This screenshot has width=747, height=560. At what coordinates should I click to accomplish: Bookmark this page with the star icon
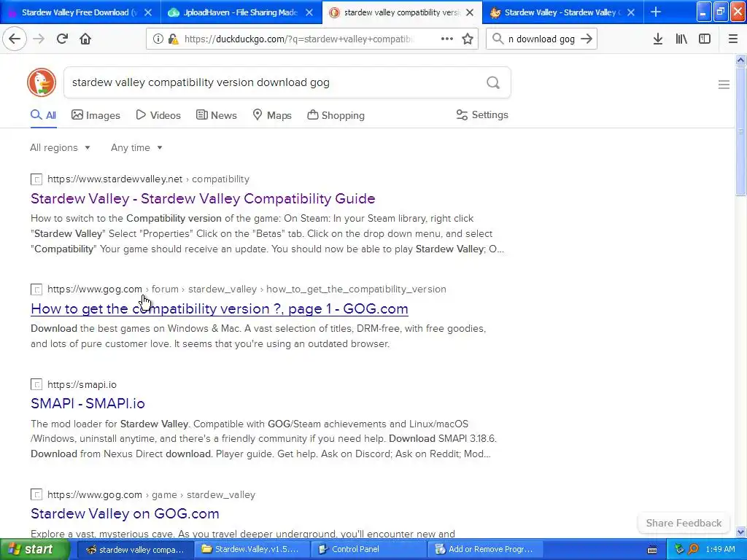pos(468,39)
